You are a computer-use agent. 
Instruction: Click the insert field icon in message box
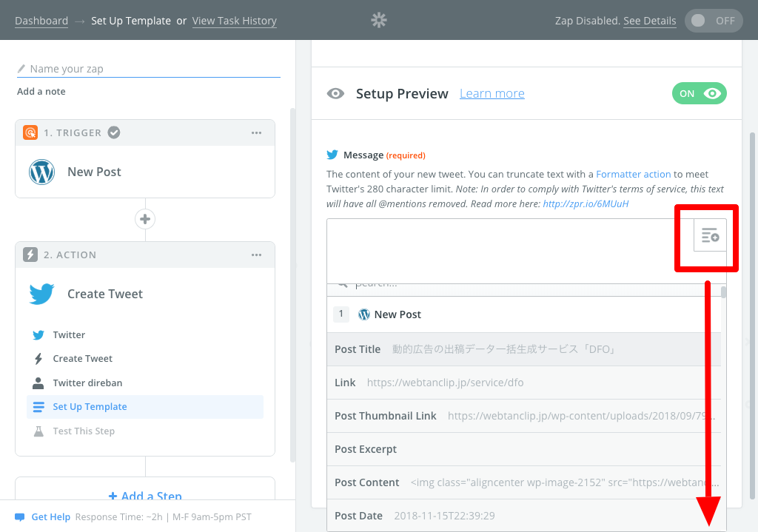(x=710, y=235)
